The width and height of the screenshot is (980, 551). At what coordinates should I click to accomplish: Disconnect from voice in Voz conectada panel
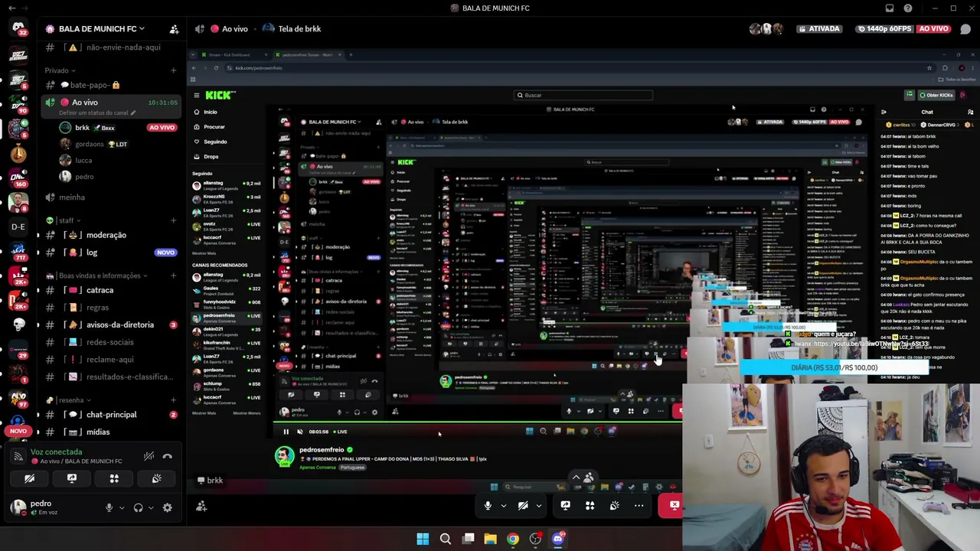click(x=168, y=456)
